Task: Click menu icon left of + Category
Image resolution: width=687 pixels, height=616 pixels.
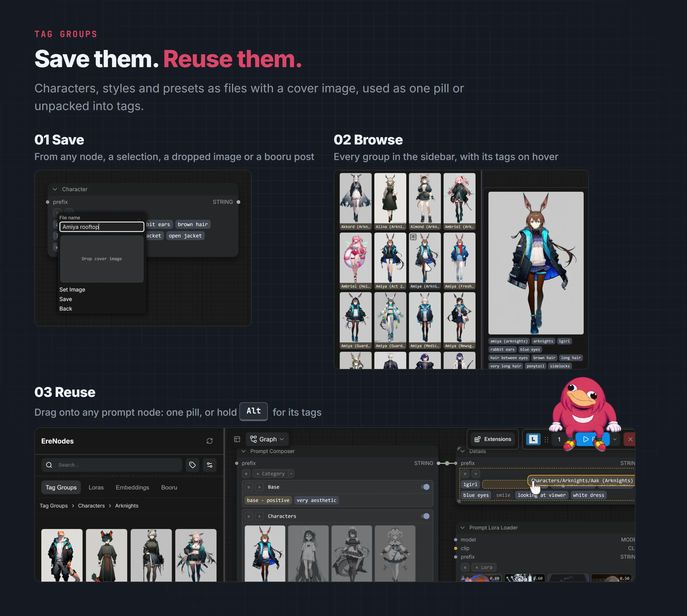Action: (x=246, y=474)
